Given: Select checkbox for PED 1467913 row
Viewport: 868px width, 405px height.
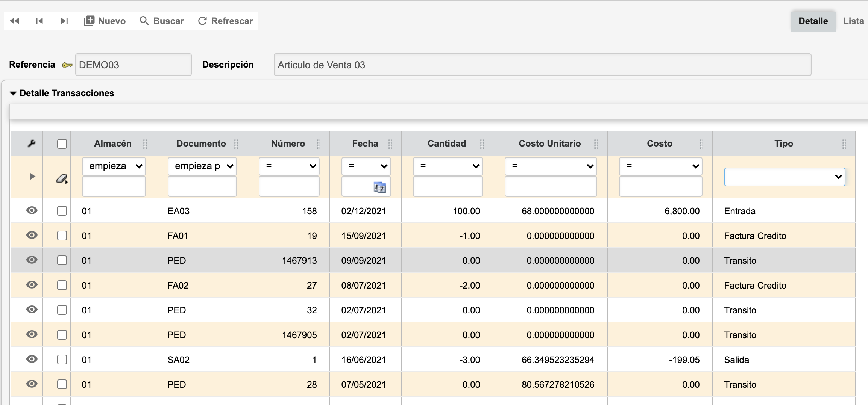Looking at the screenshot, I should click(62, 260).
